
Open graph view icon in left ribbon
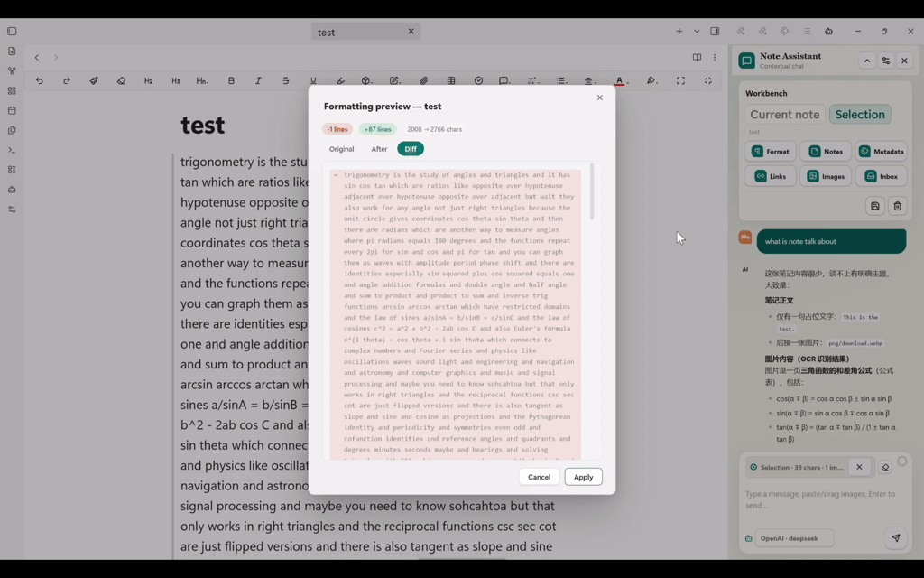[12, 70]
